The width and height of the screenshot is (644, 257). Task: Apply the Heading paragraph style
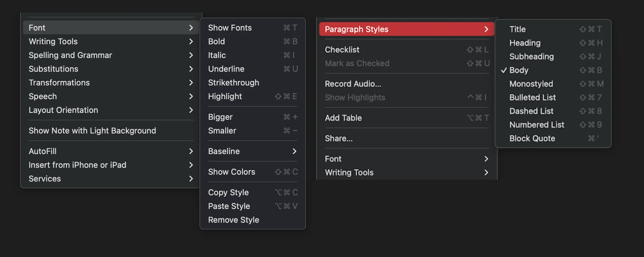click(525, 43)
